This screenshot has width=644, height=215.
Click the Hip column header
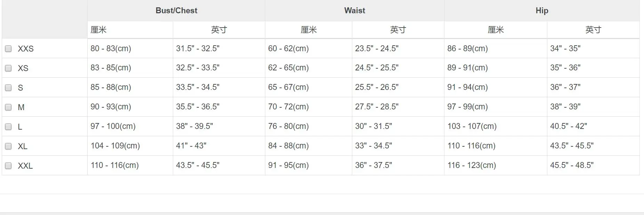542,10
